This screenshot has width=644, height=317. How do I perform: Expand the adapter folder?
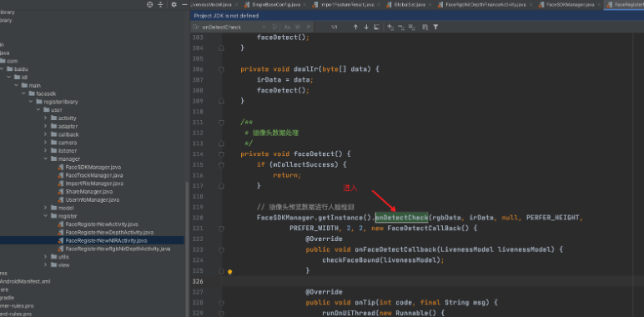point(46,126)
